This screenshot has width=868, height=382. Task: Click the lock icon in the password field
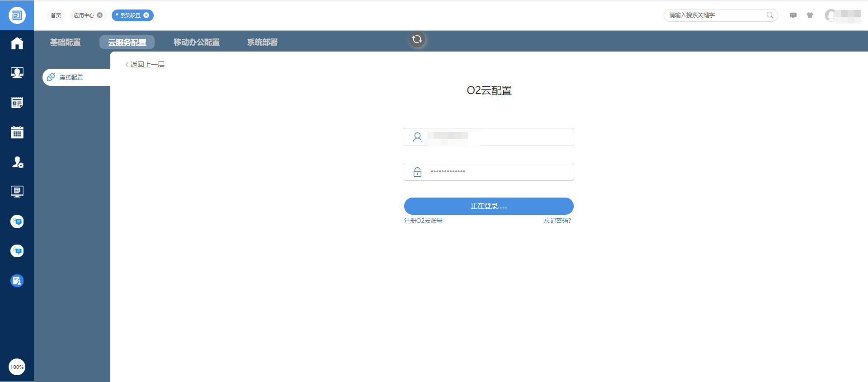pos(417,172)
